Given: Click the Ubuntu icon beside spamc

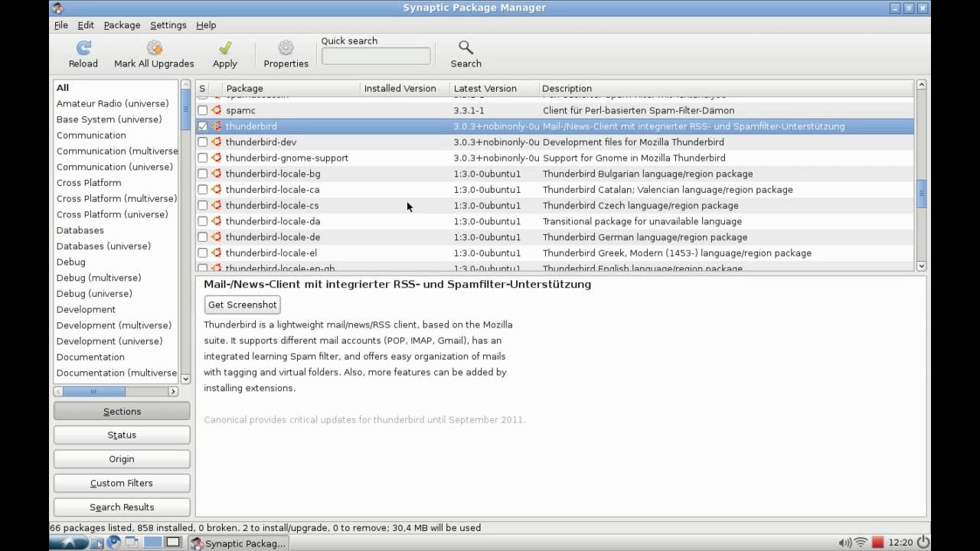Looking at the screenshot, I should point(217,110).
